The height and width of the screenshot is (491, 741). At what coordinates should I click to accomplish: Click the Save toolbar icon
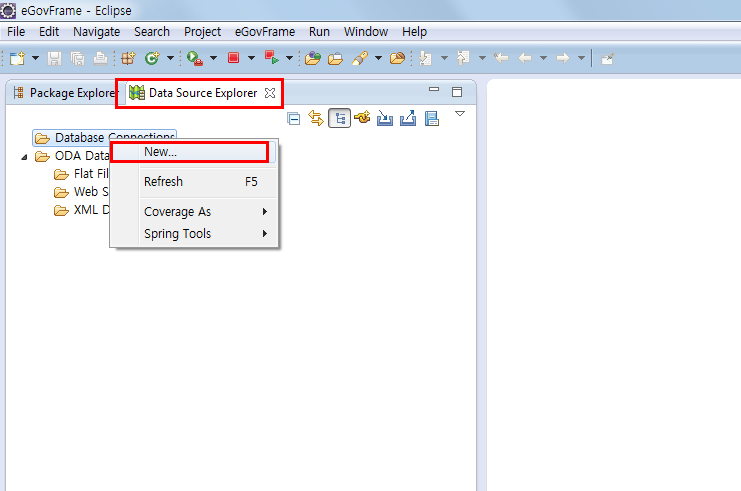coord(54,58)
